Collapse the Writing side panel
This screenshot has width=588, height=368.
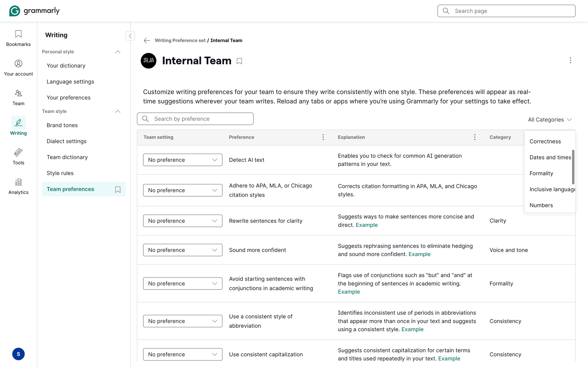130,36
